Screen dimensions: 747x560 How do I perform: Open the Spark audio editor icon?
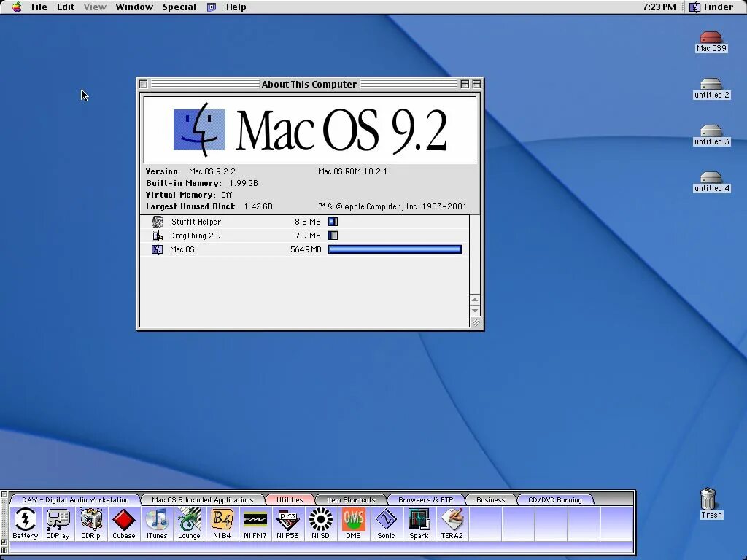419,523
